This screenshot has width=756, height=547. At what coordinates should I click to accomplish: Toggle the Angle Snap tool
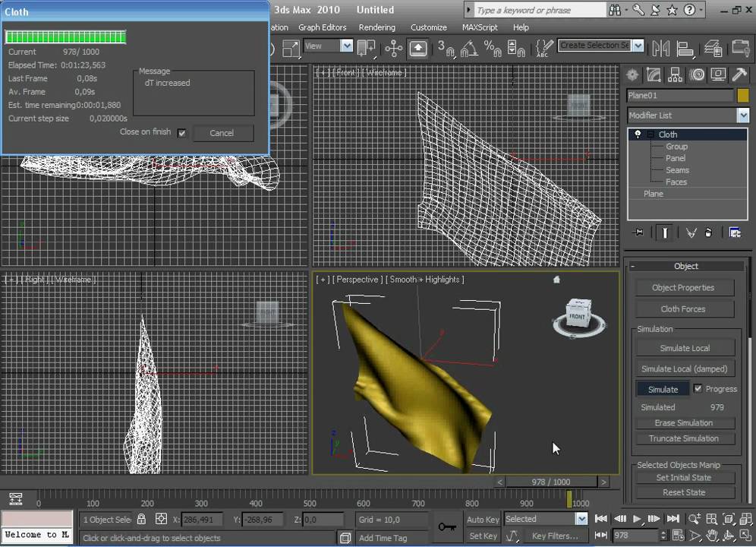pyautogui.click(x=468, y=48)
